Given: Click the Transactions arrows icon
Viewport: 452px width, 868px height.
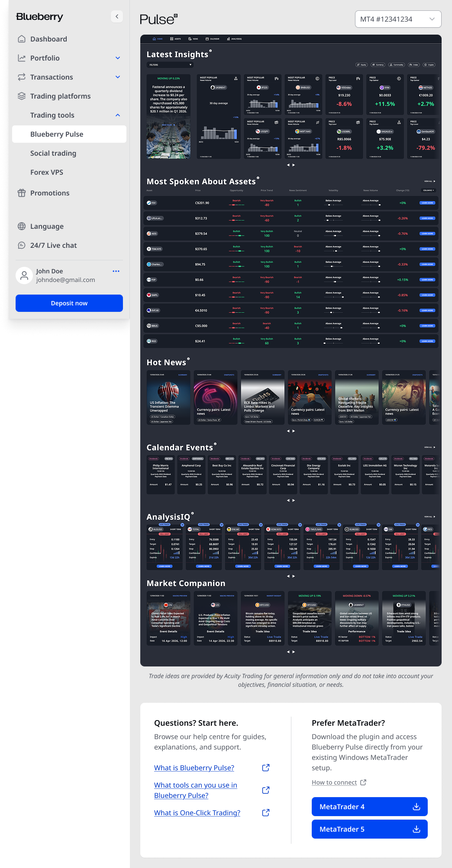Looking at the screenshot, I should click(x=22, y=77).
